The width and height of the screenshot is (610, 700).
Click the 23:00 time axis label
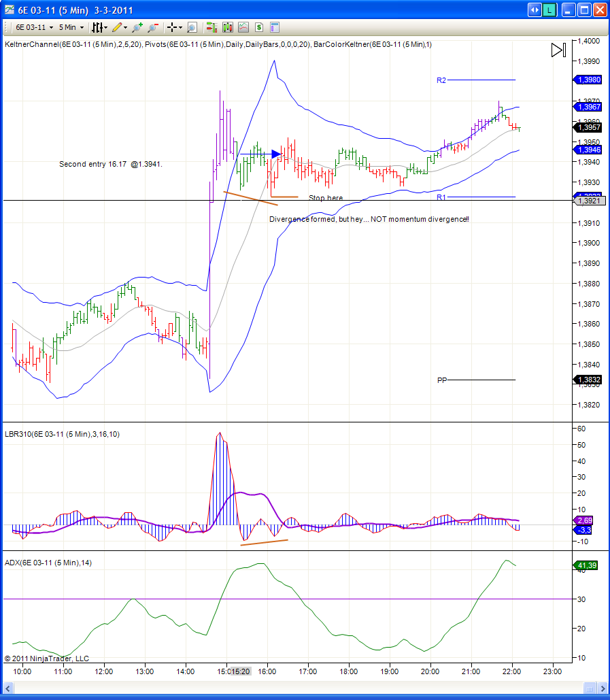click(552, 671)
